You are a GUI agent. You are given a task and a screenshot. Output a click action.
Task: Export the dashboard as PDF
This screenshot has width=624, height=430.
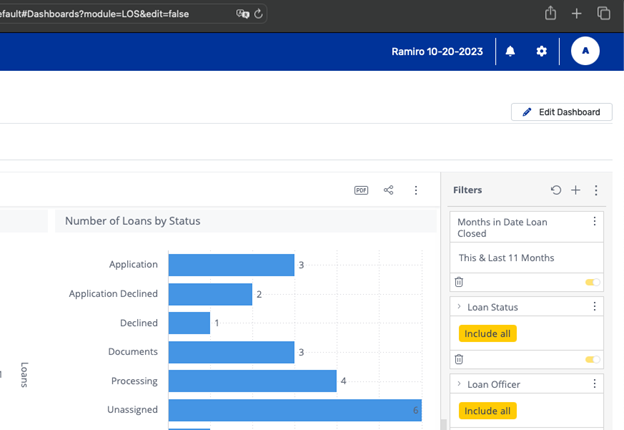tap(362, 190)
